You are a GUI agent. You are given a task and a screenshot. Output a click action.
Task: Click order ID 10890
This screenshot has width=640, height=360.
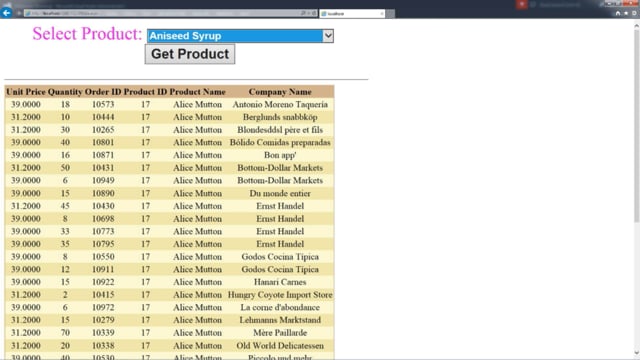tap(103, 193)
